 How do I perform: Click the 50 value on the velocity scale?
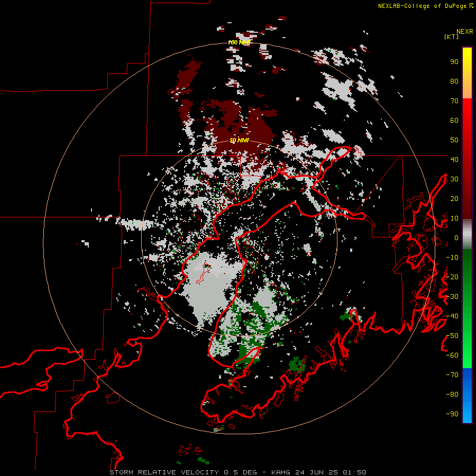pos(454,140)
